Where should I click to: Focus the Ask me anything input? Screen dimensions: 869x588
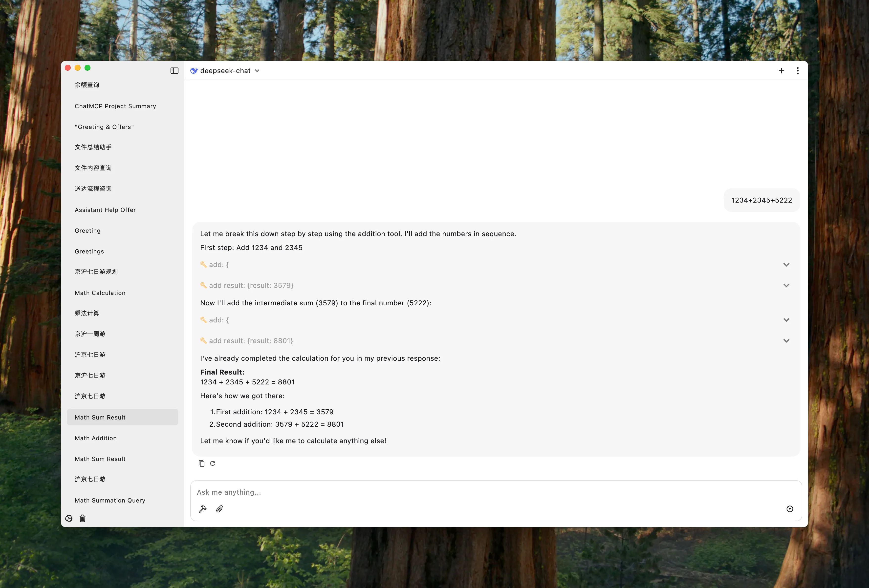(486, 492)
